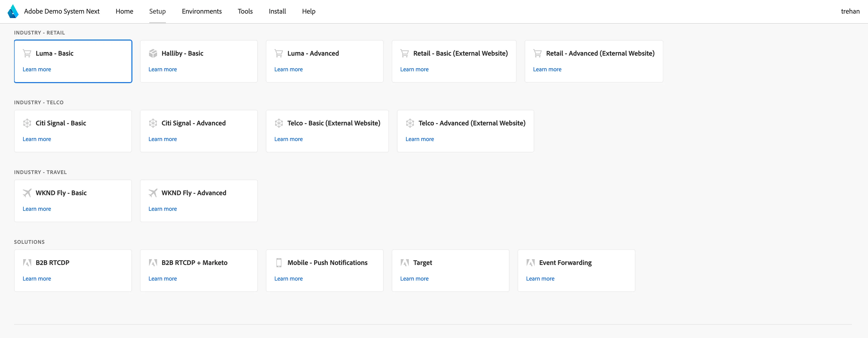The image size is (868, 338).
Task: Open Learn more under Event Forwarding
Action: (540, 278)
